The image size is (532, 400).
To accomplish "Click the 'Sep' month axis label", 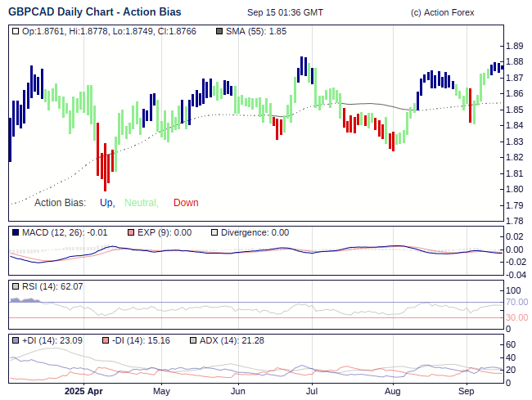I will point(467,392).
